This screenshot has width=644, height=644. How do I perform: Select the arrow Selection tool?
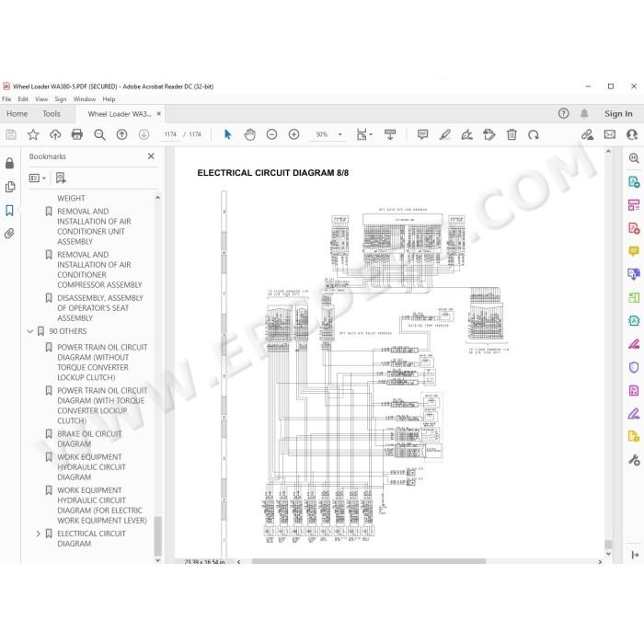point(228,134)
